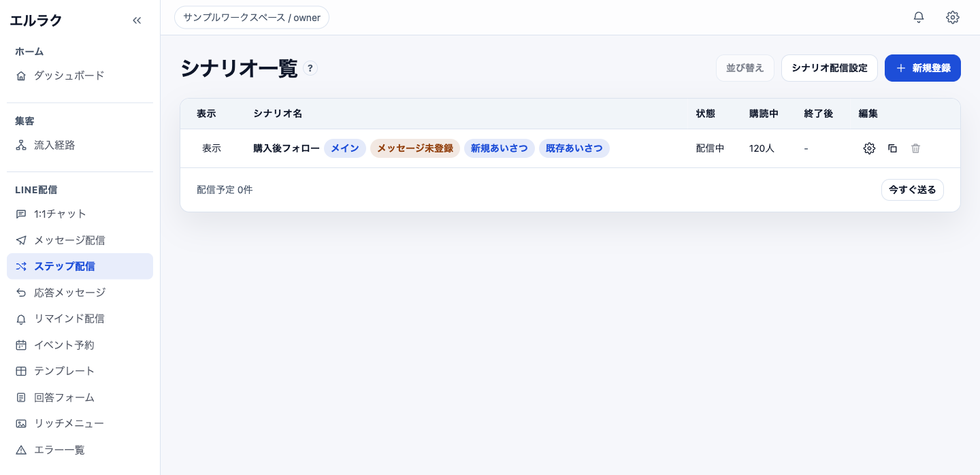Click the エラー一覧 warning triangle icon
Viewport: 980px width, 475px height.
point(21,450)
